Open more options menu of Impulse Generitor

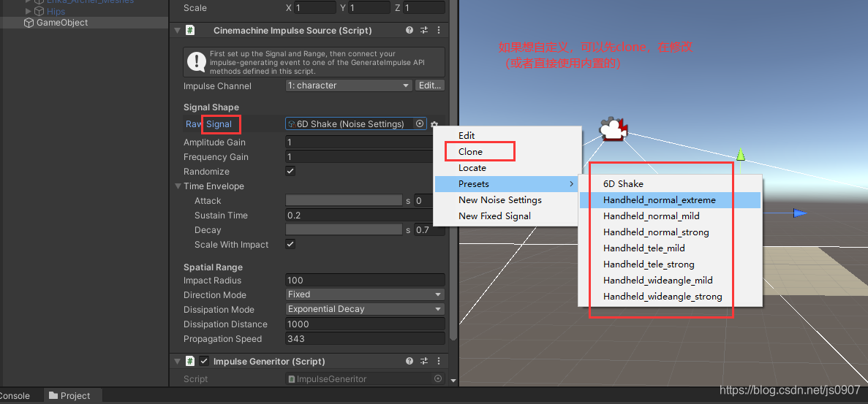click(439, 361)
